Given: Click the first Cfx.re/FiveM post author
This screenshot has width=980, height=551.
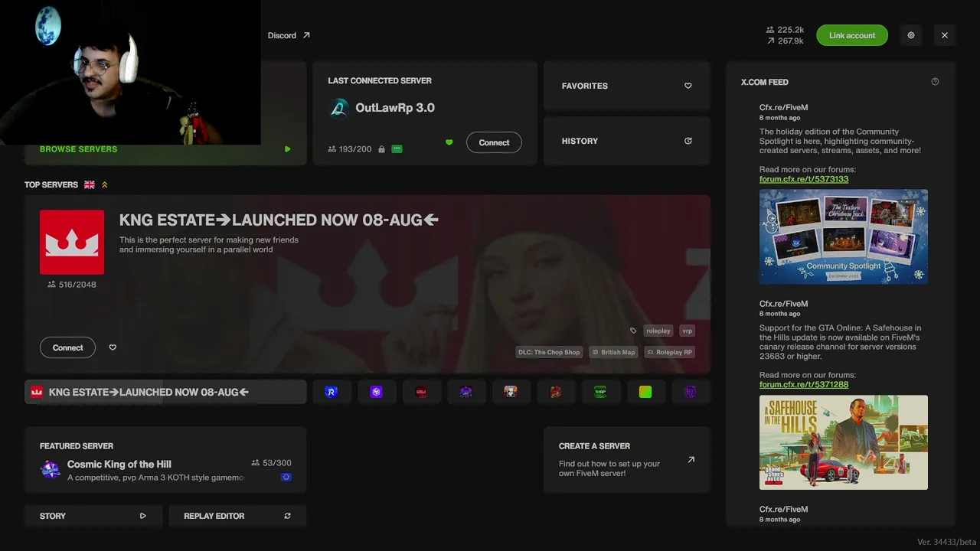Looking at the screenshot, I should [783, 108].
